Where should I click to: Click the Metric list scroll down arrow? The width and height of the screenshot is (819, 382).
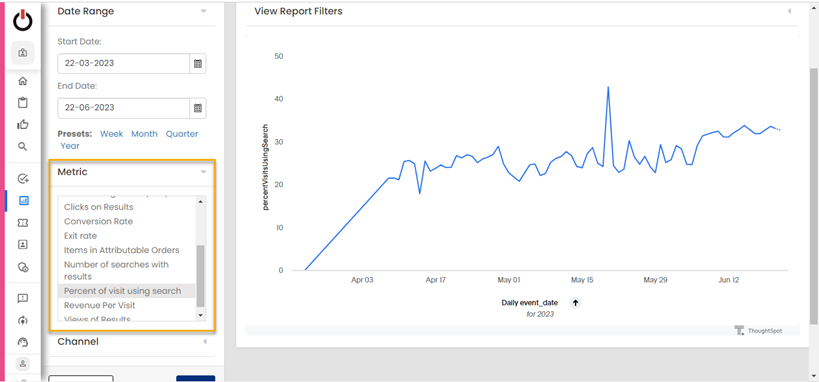click(201, 315)
